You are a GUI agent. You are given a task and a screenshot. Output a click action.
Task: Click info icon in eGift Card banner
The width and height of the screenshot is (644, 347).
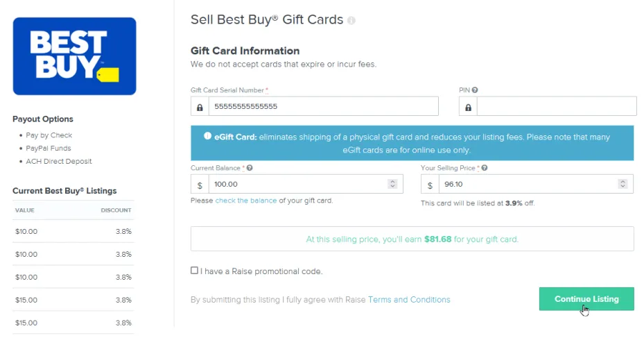click(208, 136)
